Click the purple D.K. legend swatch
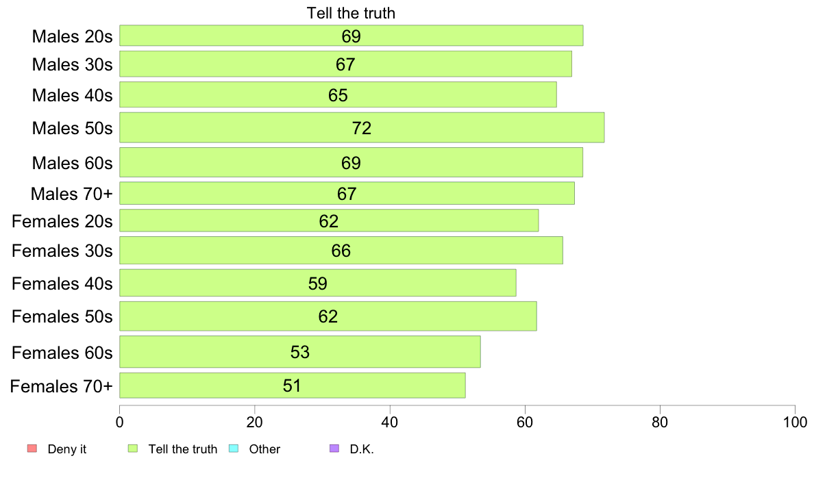This screenshot has width=814, height=504. (x=334, y=449)
